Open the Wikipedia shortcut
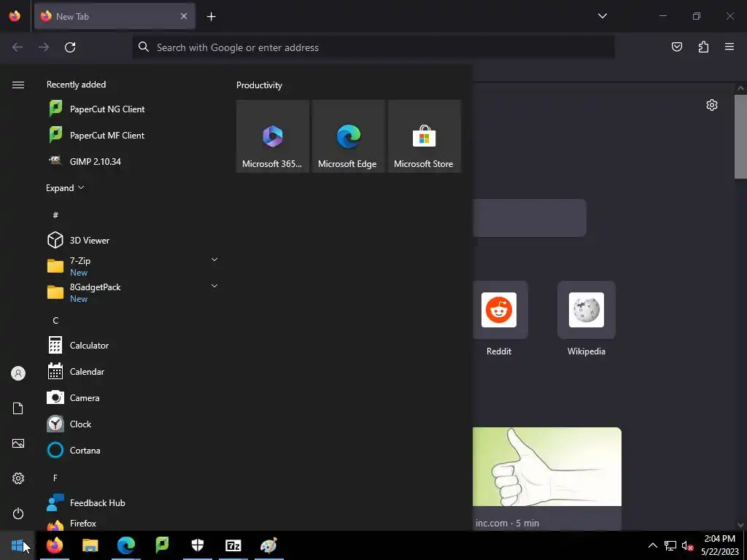This screenshot has height=560, width=747. [x=587, y=319]
